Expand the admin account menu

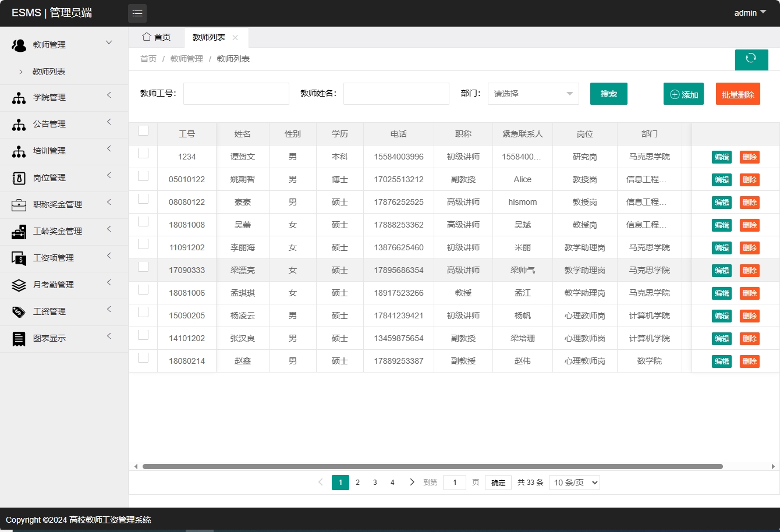tap(750, 12)
